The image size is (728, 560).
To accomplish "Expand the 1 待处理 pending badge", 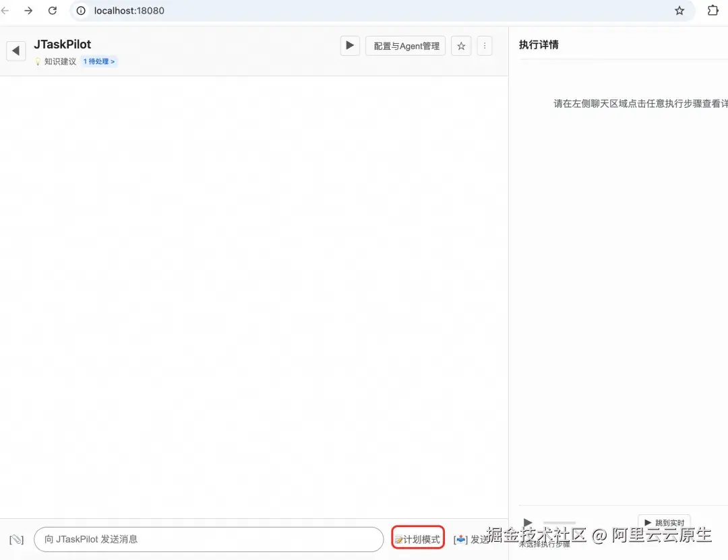I will (x=98, y=61).
